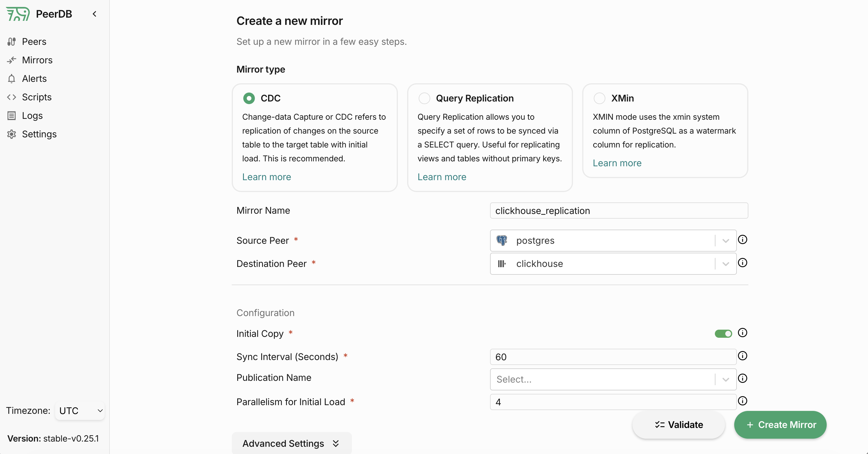Click the Settings gear icon
Viewport: 868px width, 454px height.
click(12, 134)
